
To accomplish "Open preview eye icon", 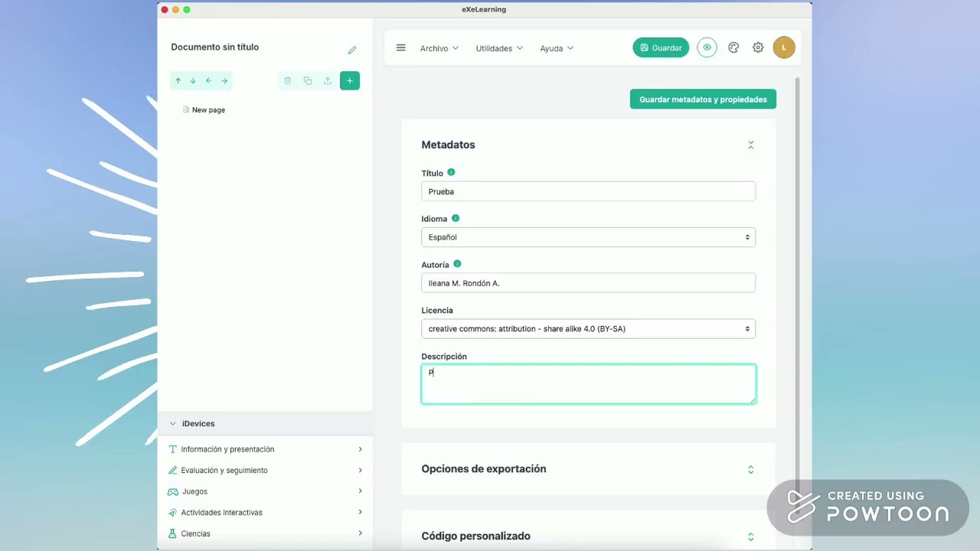I will (x=707, y=47).
